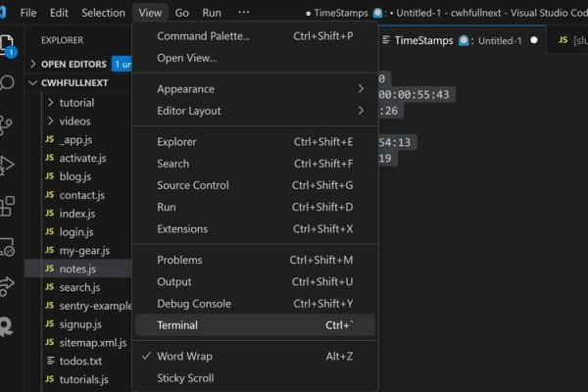Open the File menu

pos(28,13)
